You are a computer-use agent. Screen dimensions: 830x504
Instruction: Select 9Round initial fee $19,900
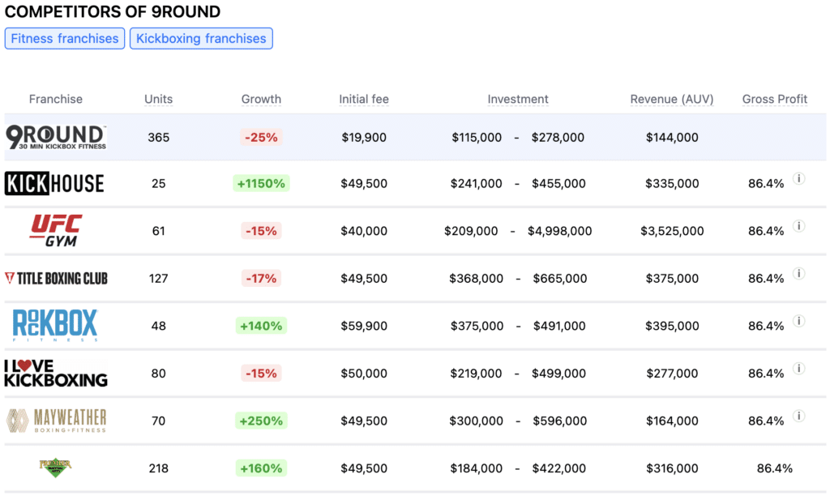coord(364,137)
